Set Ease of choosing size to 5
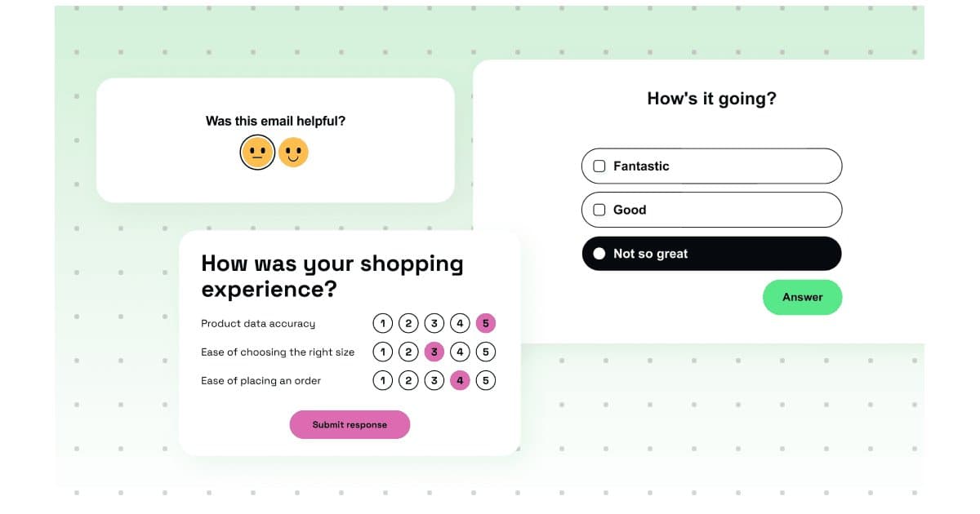Viewport: 980px width, 514px height. (x=486, y=352)
